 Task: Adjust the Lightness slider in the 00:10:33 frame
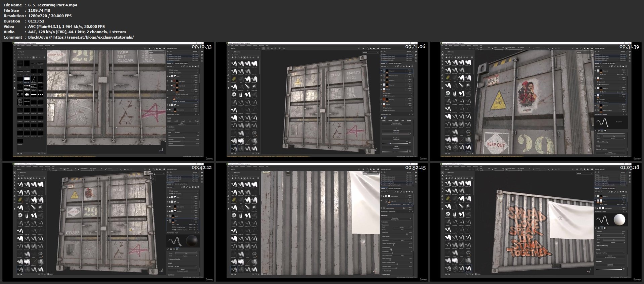click(x=184, y=145)
